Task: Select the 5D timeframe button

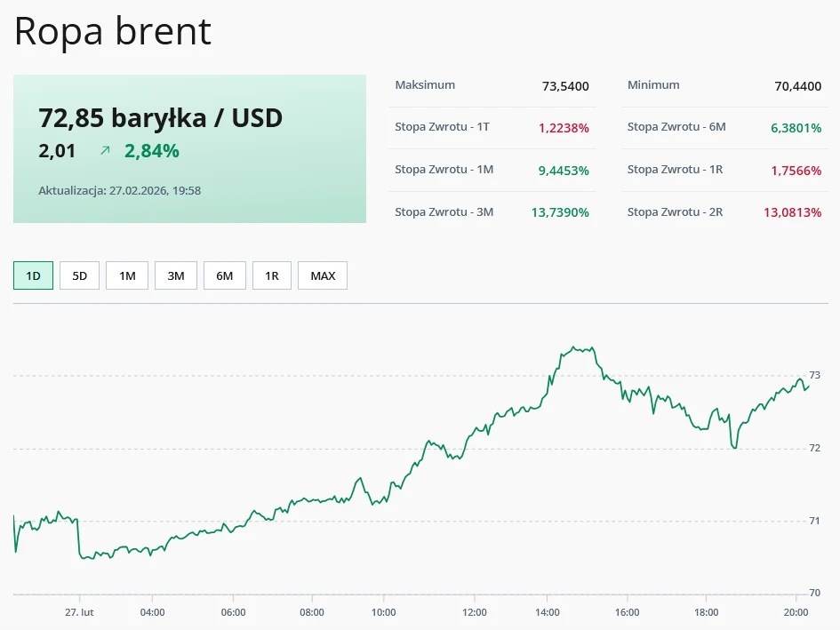Action: tap(79, 275)
